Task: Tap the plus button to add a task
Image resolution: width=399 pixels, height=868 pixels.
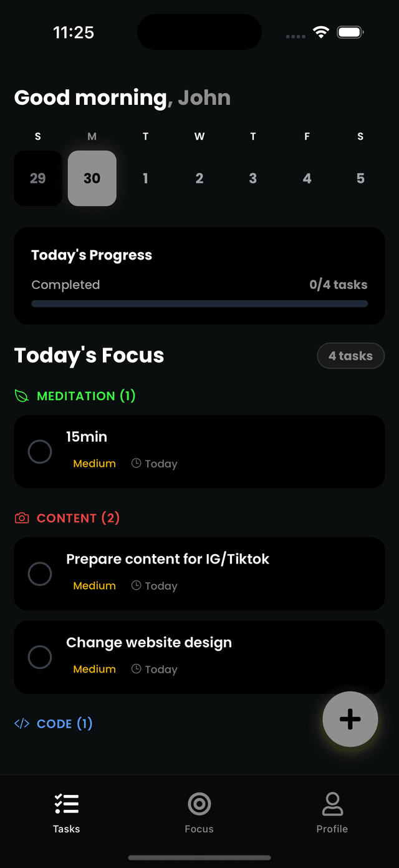Action: (350, 719)
